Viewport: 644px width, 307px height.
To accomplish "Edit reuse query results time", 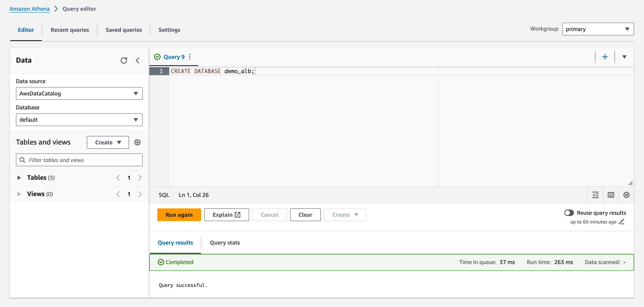I will point(622,222).
